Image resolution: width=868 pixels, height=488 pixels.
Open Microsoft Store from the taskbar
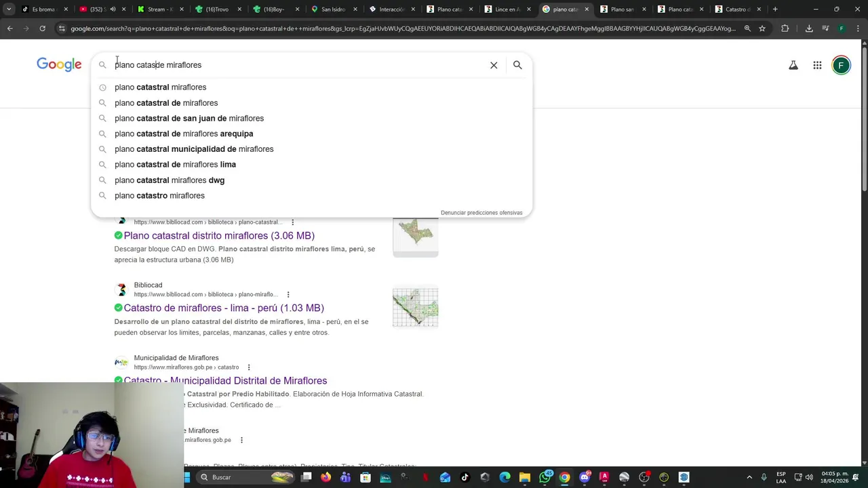(x=366, y=477)
